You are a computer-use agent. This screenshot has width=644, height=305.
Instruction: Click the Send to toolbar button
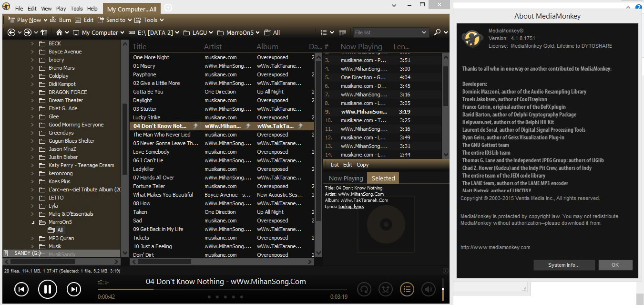click(112, 20)
